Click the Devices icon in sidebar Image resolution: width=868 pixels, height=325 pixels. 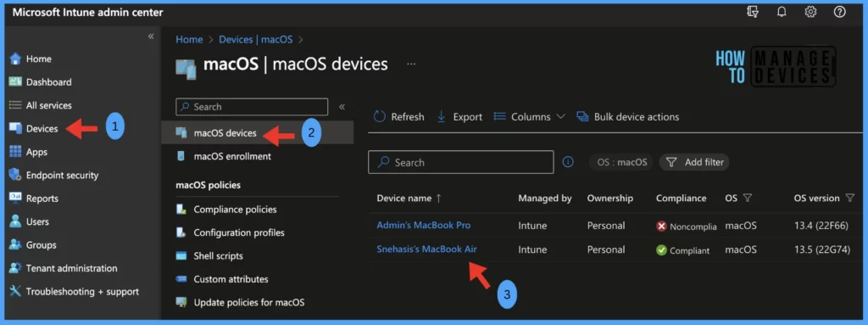tap(15, 129)
